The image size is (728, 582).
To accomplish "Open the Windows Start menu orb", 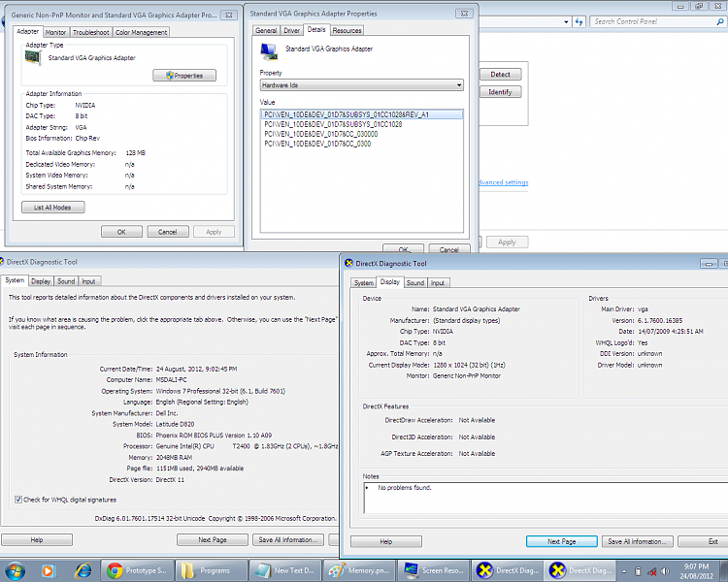I will (x=15, y=571).
